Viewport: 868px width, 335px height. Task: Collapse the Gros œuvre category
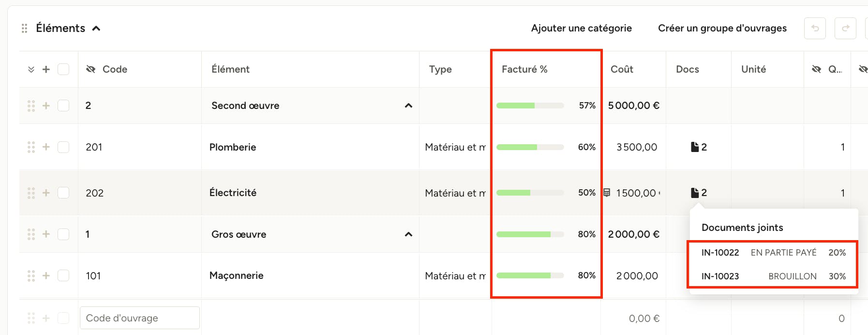coord(408,234)
